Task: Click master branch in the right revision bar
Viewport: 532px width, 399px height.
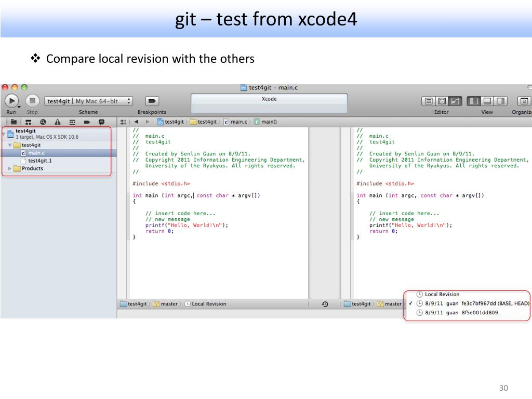Action: pyautogui.click(x=389, y=304)
